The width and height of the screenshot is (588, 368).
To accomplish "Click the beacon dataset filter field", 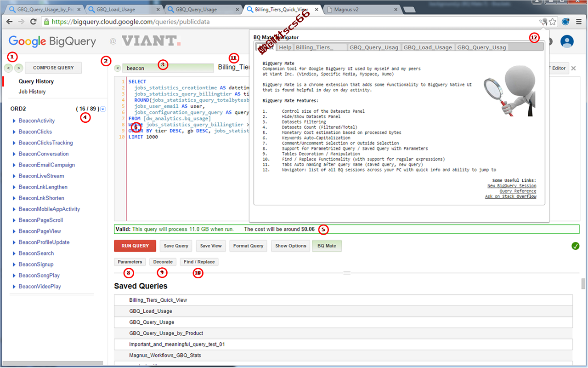I will (168, 68).
